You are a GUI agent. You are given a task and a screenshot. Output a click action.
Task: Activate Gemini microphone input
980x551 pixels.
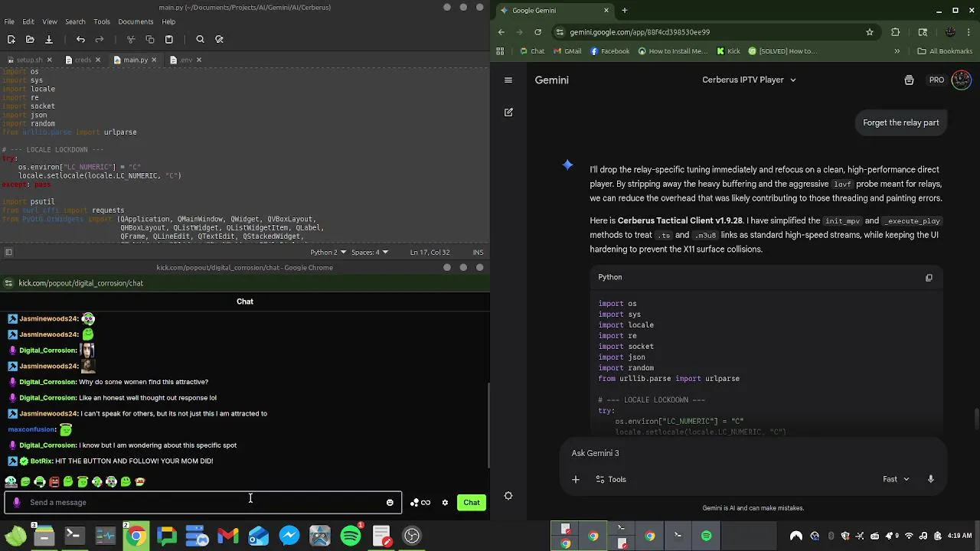tap(931, 479)
